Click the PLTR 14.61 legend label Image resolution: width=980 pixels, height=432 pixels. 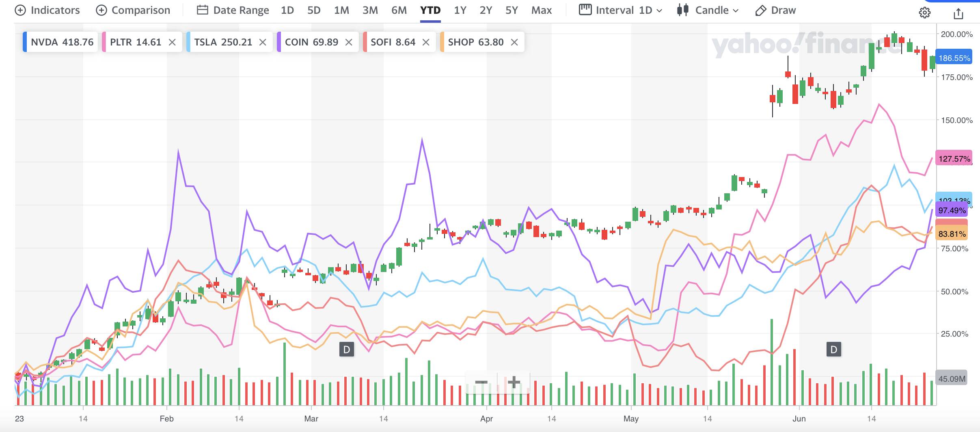(136, 42)
